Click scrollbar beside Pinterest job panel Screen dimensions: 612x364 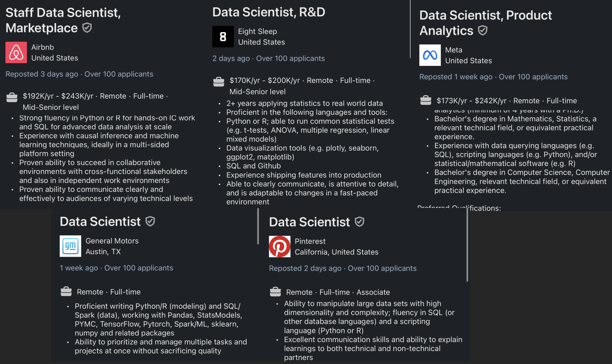(x=467, y=245)
